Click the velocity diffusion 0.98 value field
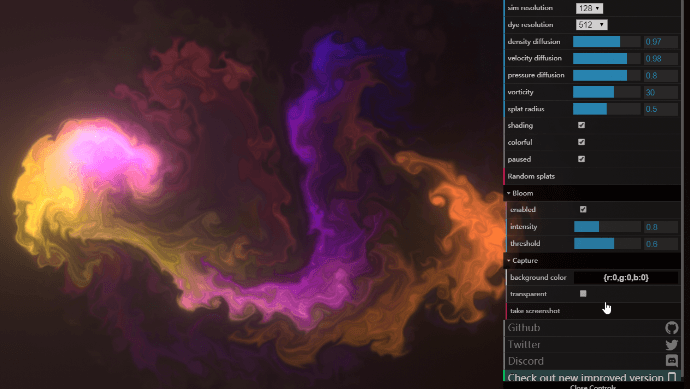The image size is (690, 389). point(661,59)
